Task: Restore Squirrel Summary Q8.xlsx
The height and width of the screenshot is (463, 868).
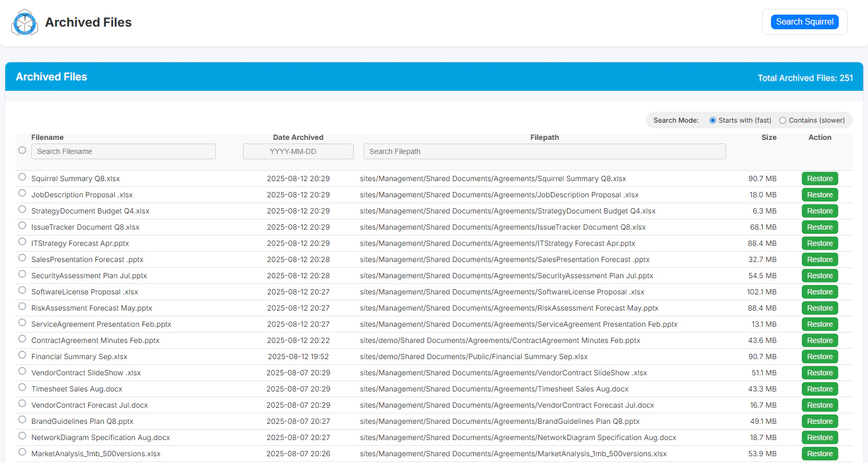Action: coord(819,179)
